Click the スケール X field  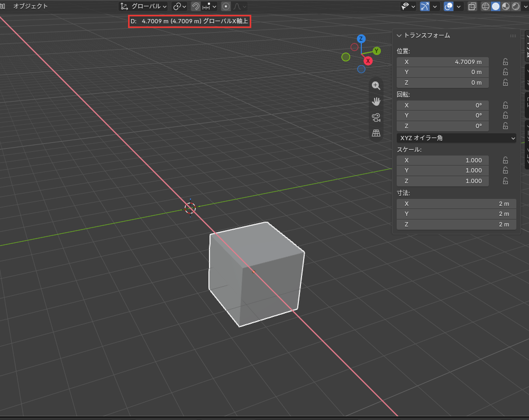443,160
